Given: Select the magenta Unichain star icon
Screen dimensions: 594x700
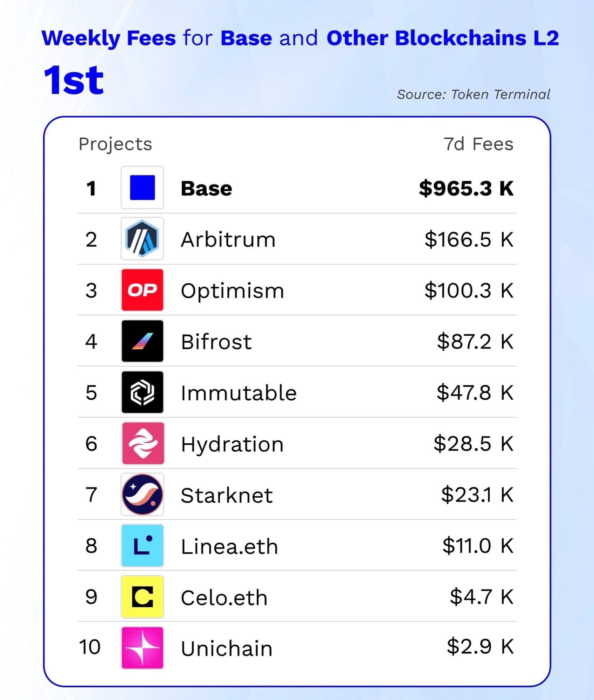Looking at the screenshot, I should (x=142, y=647).
